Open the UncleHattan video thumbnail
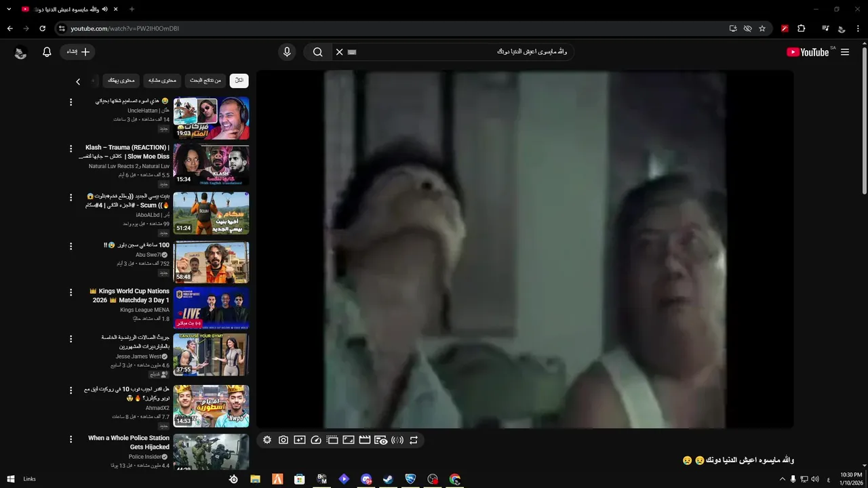 [x=211, y=118]
